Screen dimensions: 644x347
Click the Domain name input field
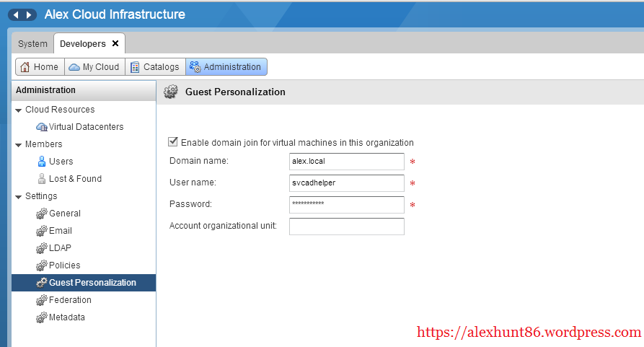(346, 161)
